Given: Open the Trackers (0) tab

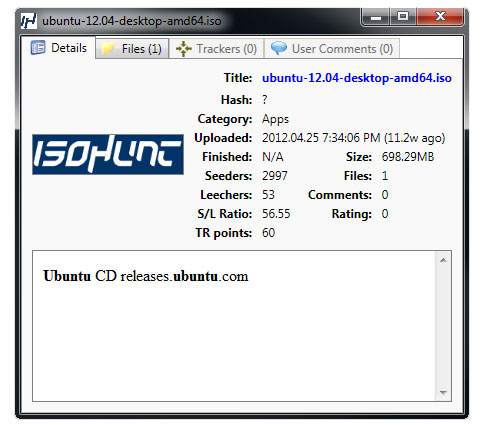Looking at the screenshot, I should tap(217, 49).
